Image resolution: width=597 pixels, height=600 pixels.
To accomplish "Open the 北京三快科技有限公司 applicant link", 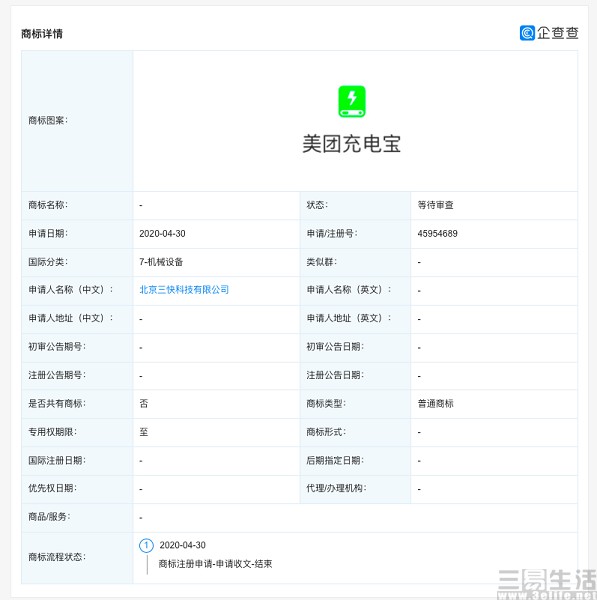I will tap(184, 290).
